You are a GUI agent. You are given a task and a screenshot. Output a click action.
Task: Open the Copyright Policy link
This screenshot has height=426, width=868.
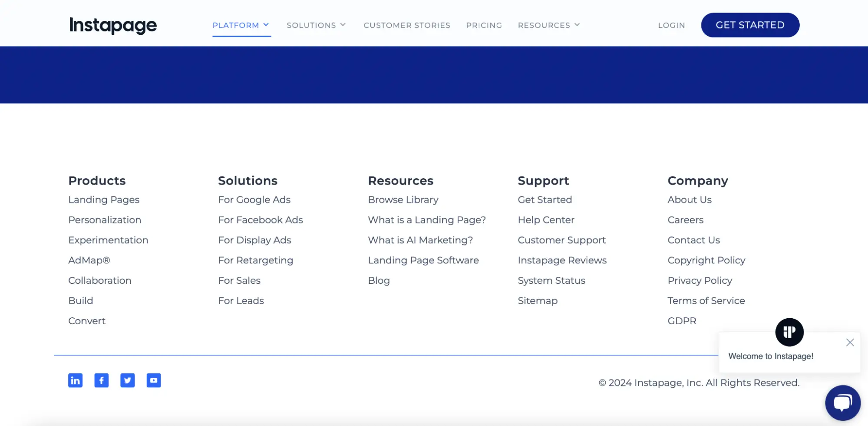tap(706, 260)
